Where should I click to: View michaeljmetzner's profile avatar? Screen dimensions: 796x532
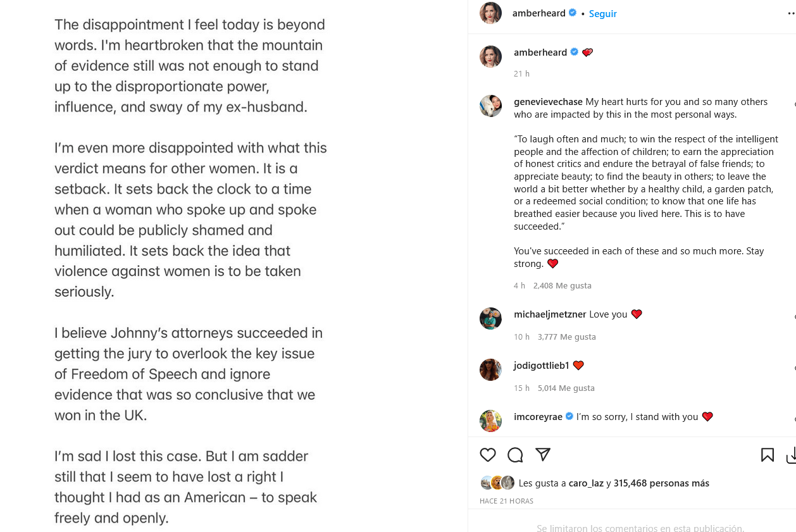click(x=490, y=318)
